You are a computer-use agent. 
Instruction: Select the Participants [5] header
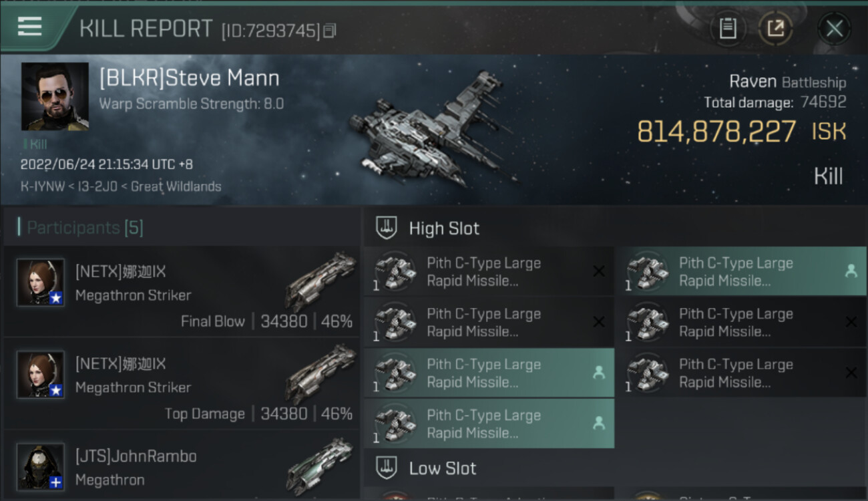point(85,228)
